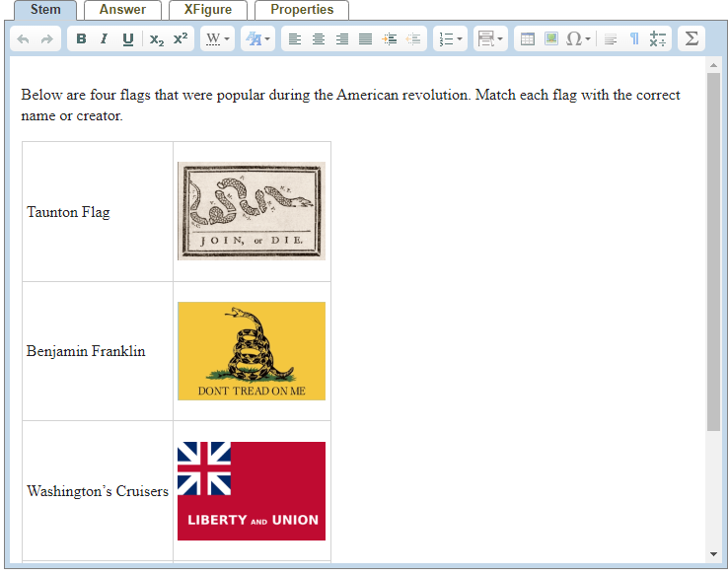Open the Sigma equation editor

coord(692,38)
